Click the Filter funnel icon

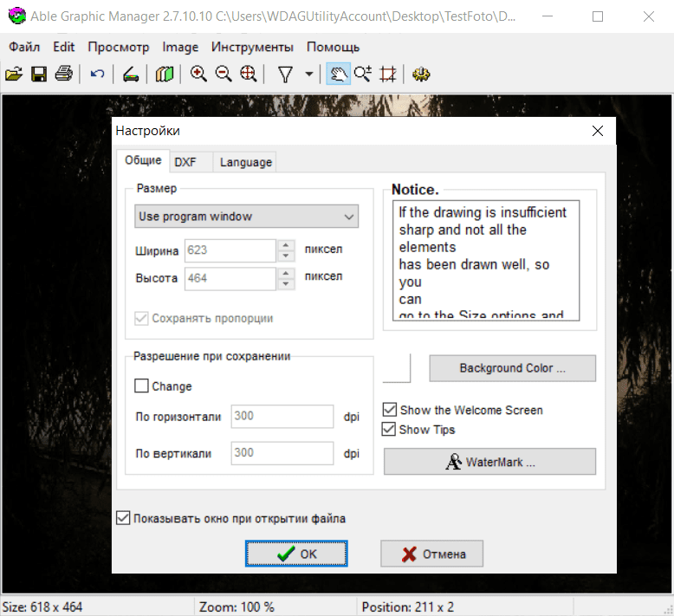coord(285,74)
